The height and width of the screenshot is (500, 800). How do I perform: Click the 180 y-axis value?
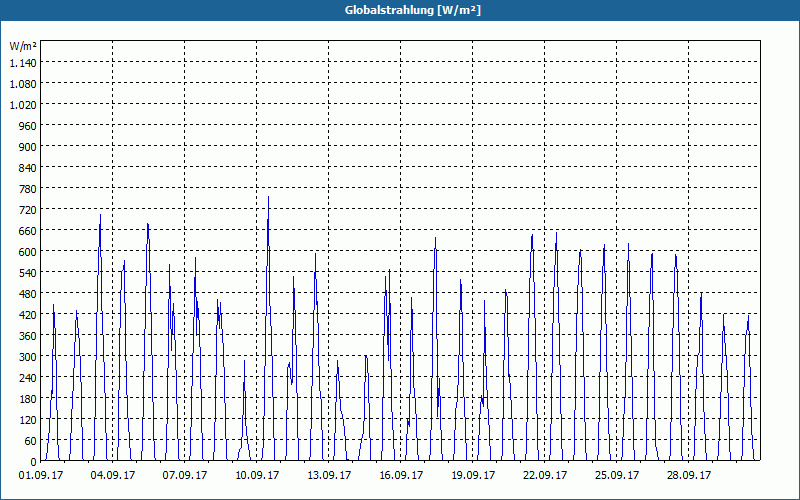pos(29,399)
